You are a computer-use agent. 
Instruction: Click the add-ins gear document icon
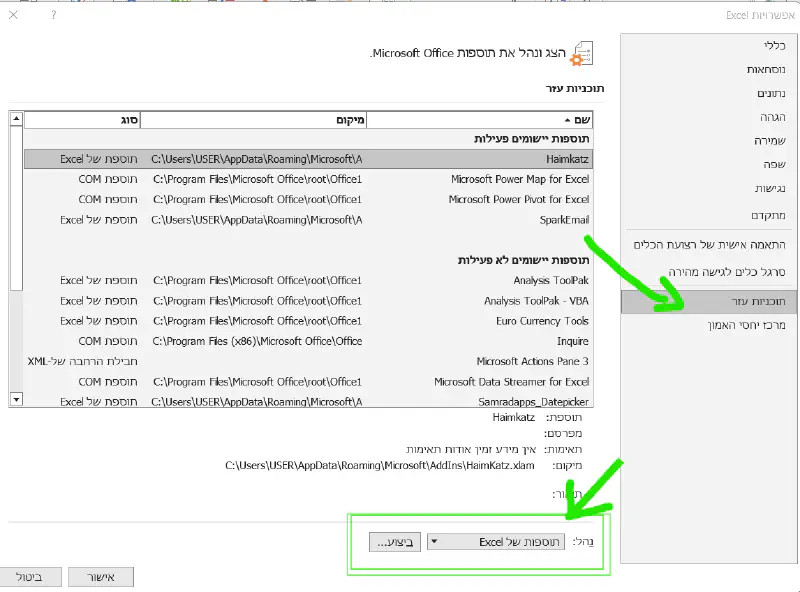[x=582, y=54]
